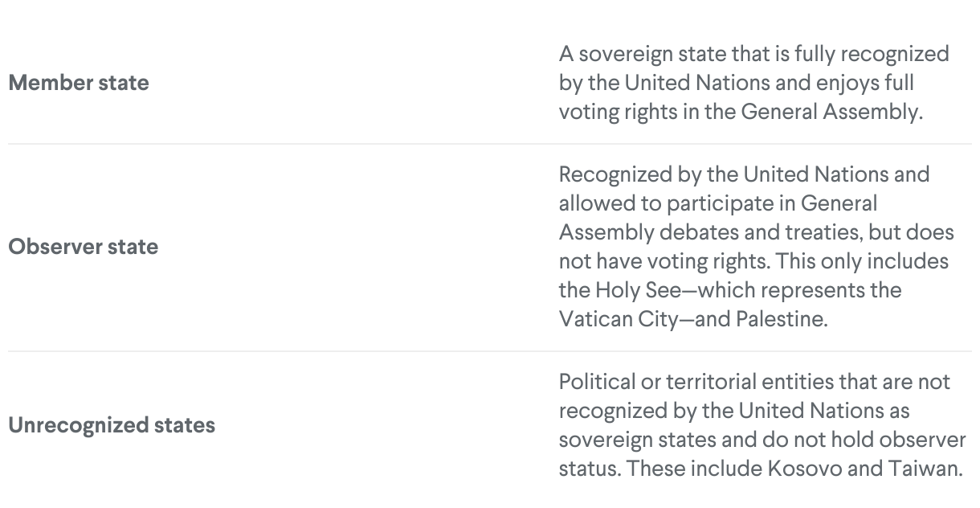Viewport: 980px width, 508px height.
Task: Click the line "by the United Nations and enjoys full"
Action: tap(737, 84)
